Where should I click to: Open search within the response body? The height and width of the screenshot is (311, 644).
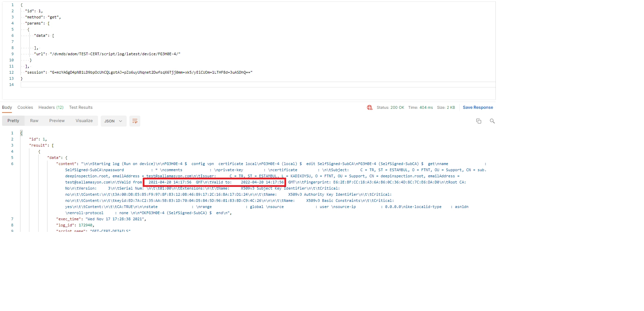pos(492,121)
